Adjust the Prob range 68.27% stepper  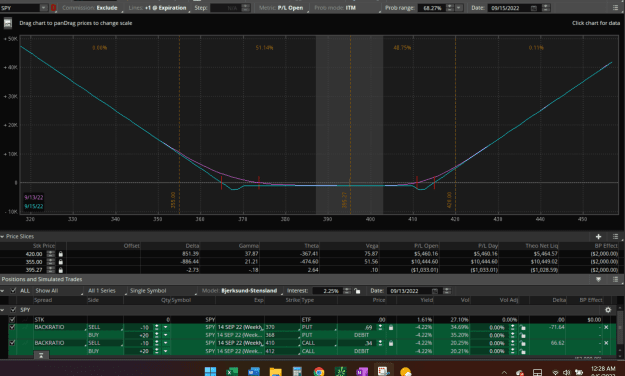point(450,8)
